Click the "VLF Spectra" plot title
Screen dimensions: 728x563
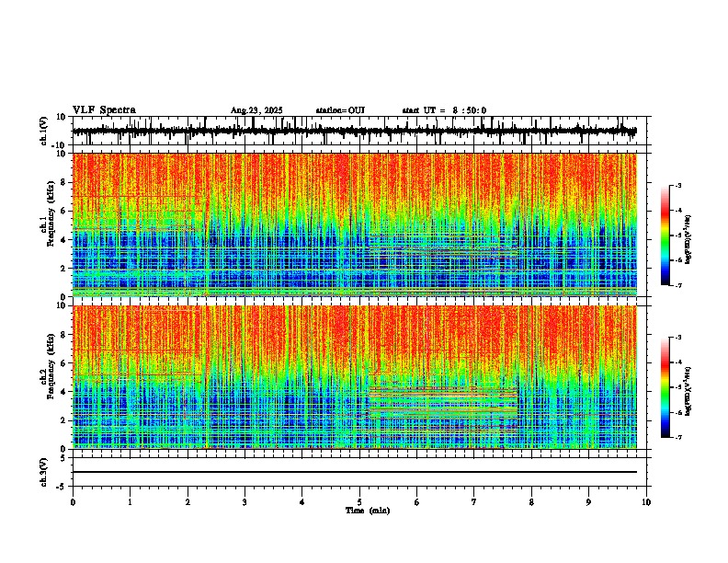click(x=104, y=110)
